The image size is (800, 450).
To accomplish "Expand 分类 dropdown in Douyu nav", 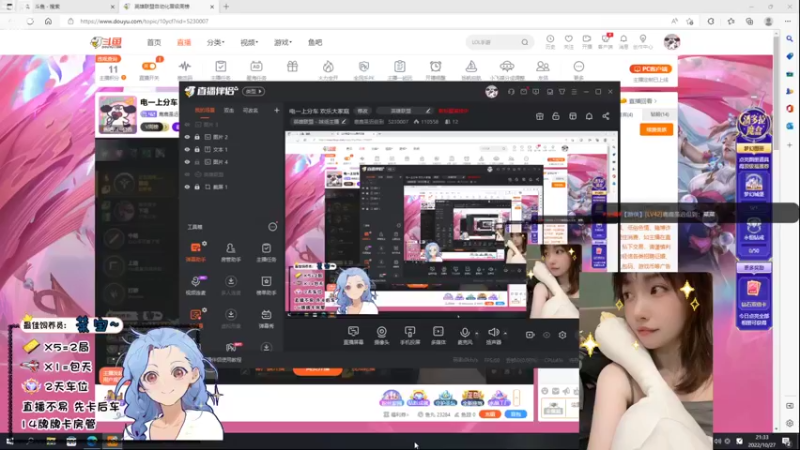I will coord(215,42).
